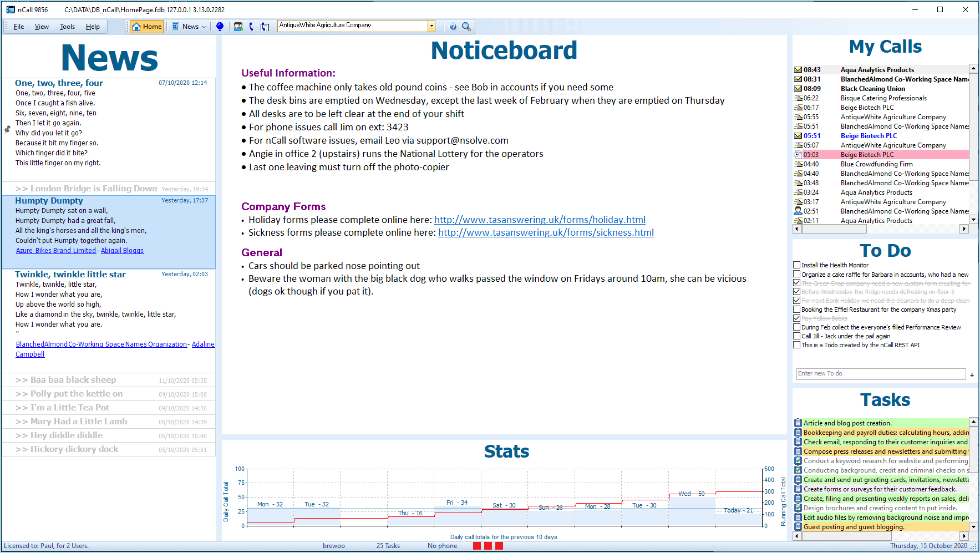This screenshot has width=980, height=553.
Task: Expand the Polly put the kettle on item
Action: point(109,394)
